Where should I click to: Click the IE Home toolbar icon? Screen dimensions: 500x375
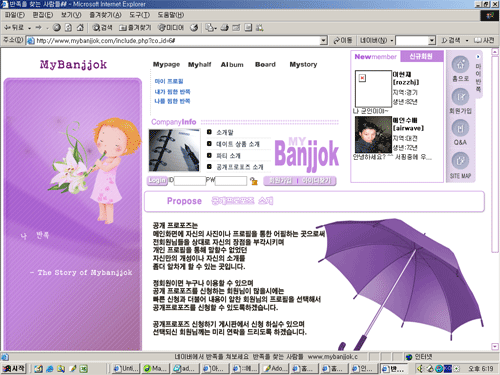click(80, 28)
